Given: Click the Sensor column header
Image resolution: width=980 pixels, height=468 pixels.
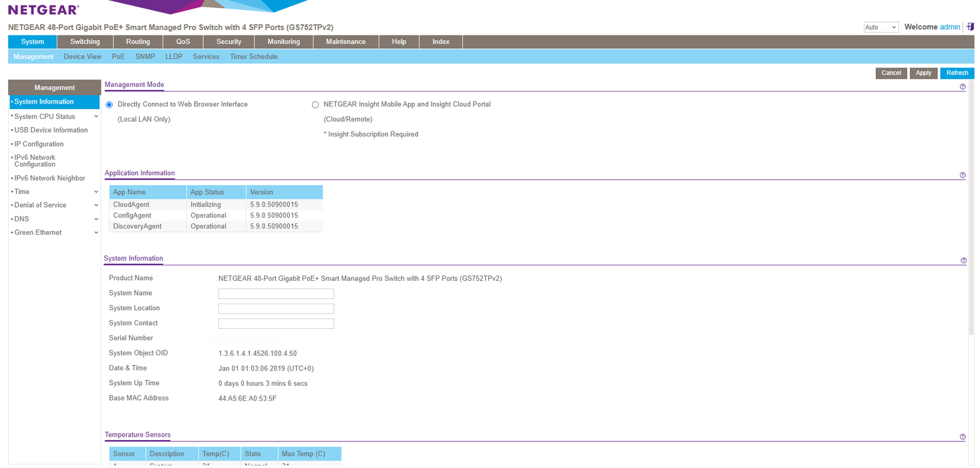Looking at the screenshot, I should (127, 454).
